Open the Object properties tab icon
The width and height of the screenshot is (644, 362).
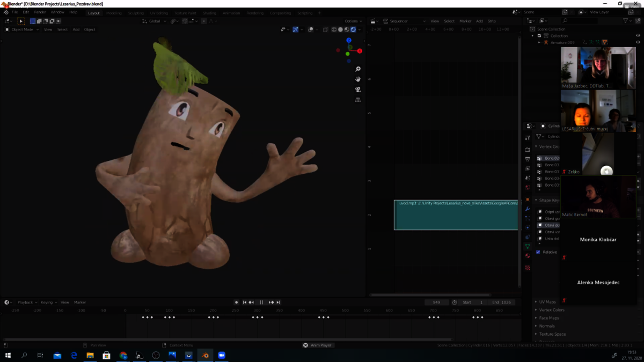[x=528, y=200]
